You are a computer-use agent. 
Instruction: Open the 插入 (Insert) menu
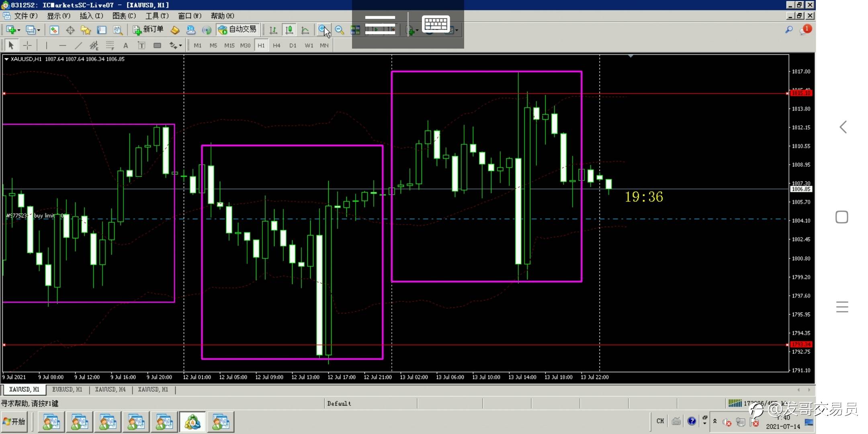pos(91,16)
